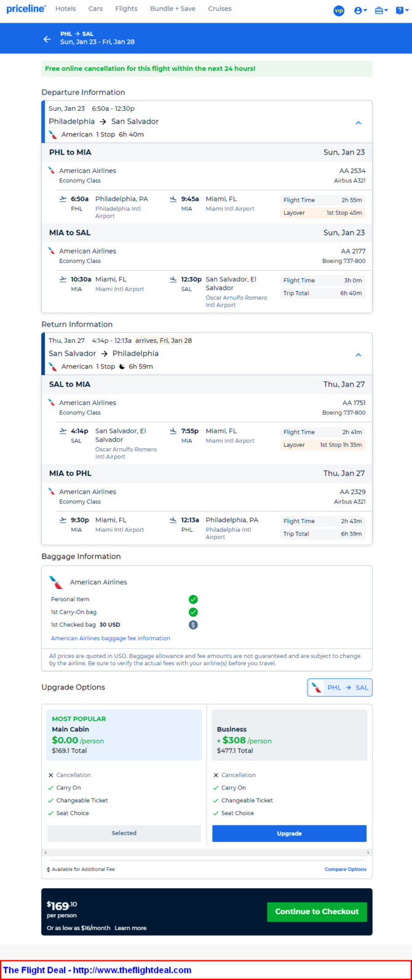Collapse the departure flight details
Screen dimensions: 412x980
click(359, 122)
